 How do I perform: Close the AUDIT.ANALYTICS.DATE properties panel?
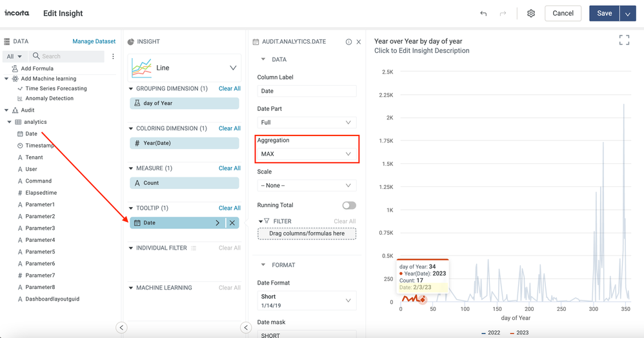[359, 42]
